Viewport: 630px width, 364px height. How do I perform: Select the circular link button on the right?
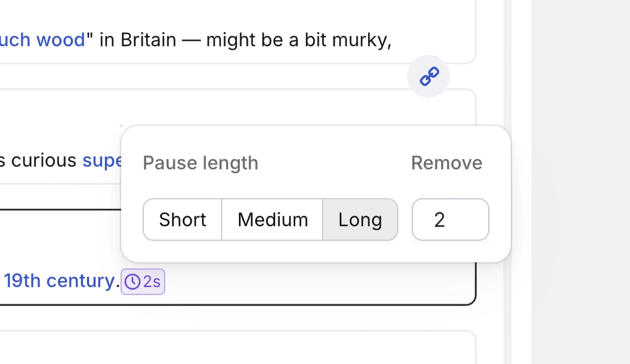pos(430,76)
